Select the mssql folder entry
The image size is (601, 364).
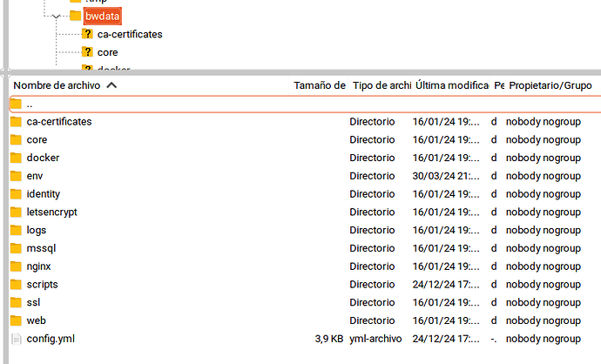305,248
